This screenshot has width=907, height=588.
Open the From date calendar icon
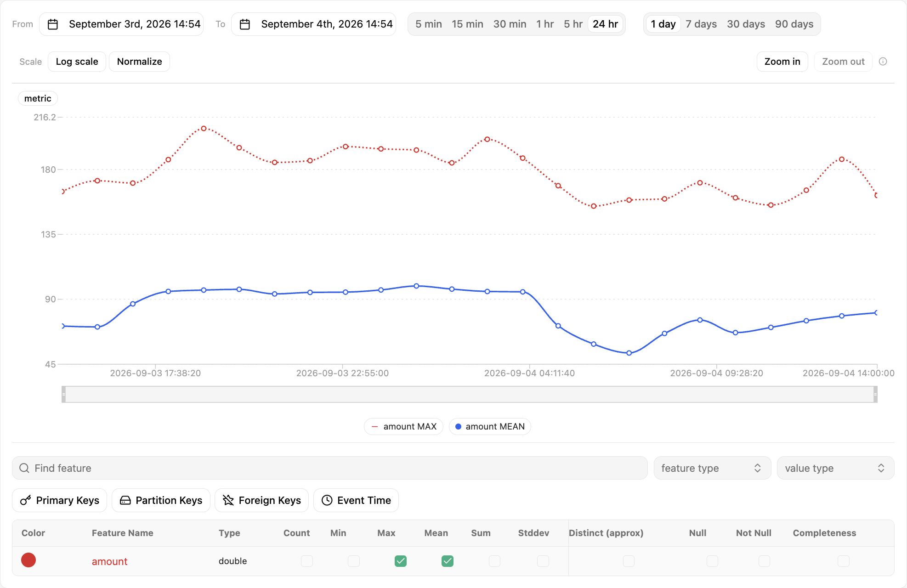coord(53,24)
